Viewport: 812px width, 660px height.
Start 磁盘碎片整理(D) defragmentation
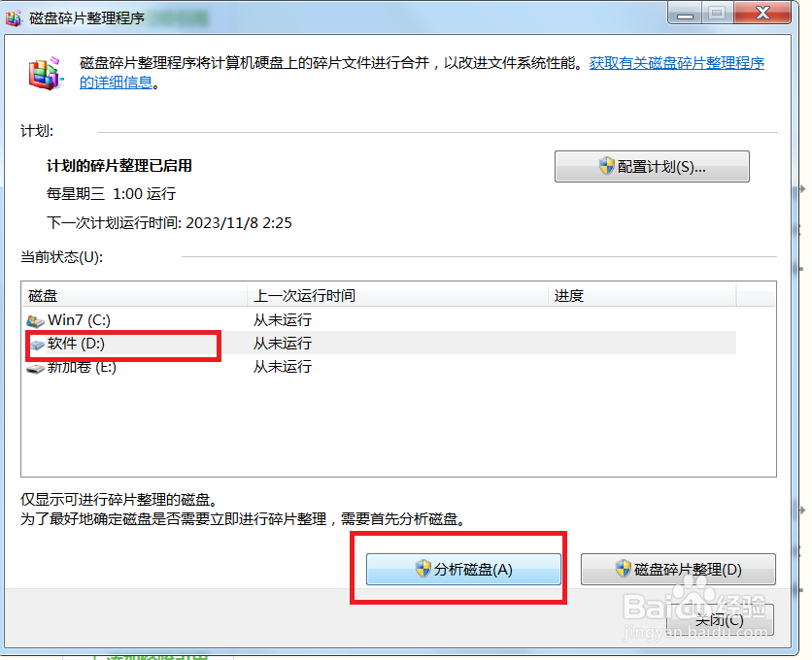coord(678,570)
